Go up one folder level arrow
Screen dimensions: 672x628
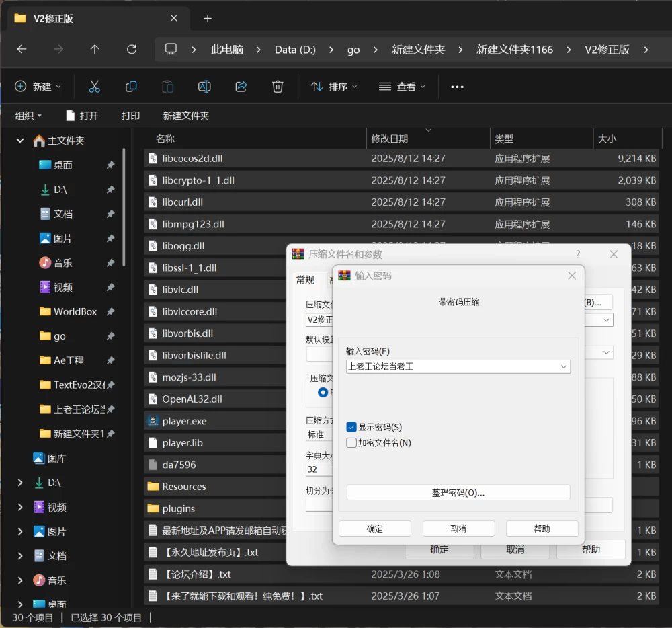(95, 50)
